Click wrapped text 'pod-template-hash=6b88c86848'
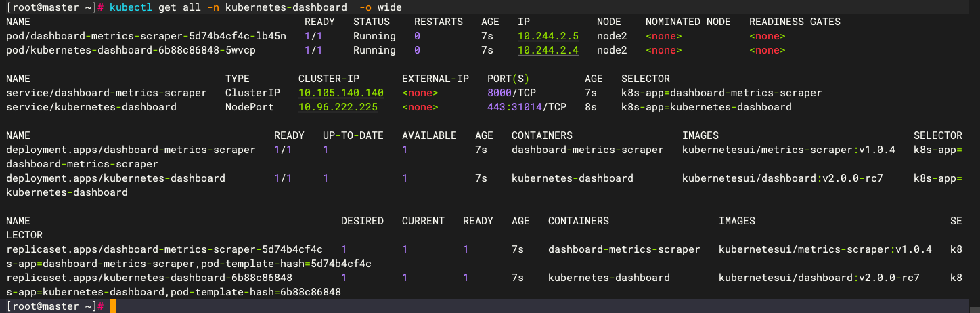 (x=256, y=292)
